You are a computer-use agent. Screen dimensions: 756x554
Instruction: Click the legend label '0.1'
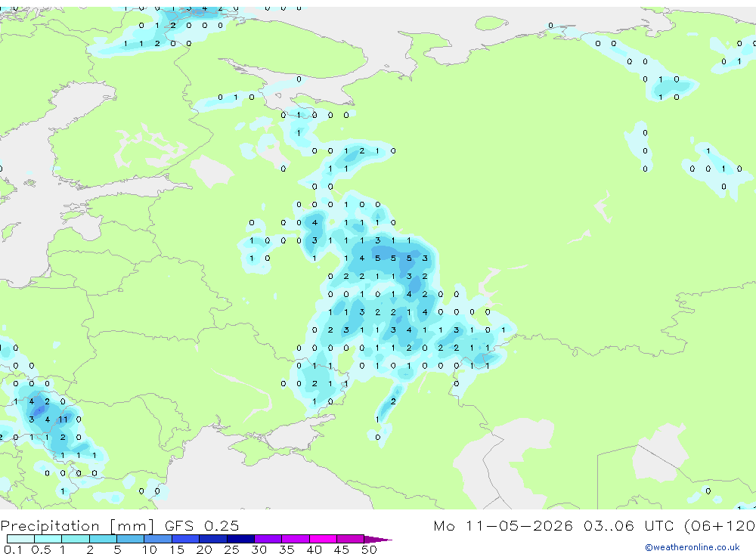(13, 549)
